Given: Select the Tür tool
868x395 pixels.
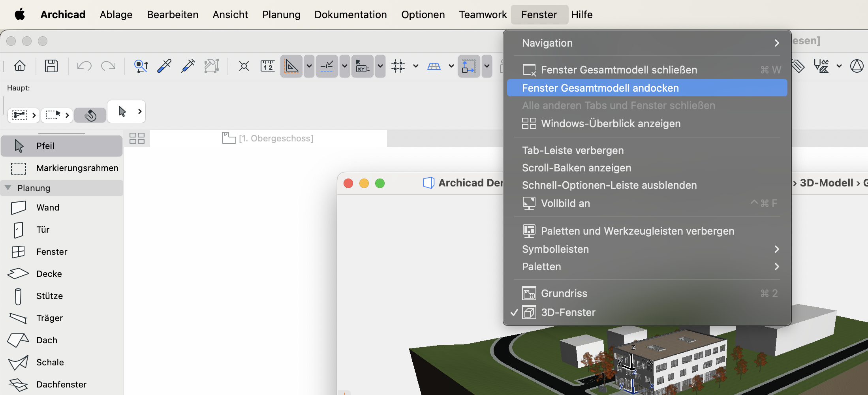Looking at the screenshot, I should 62,229.
